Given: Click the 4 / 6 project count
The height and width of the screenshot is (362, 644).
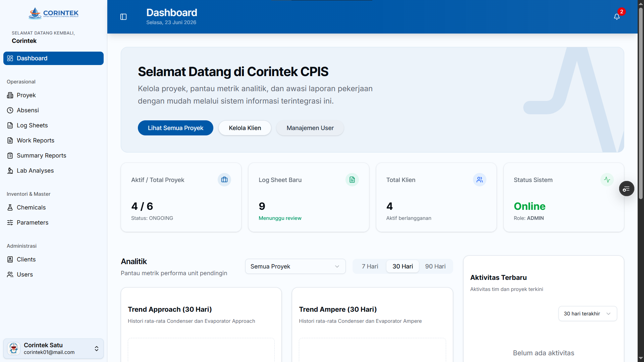Looking at the screenshot, I should click(142, 206).
